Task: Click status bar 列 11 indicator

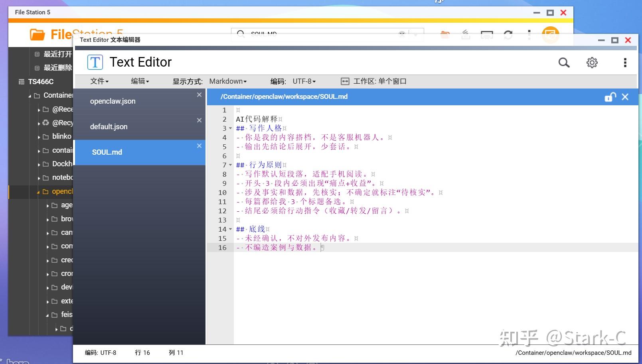Action: 176,353
